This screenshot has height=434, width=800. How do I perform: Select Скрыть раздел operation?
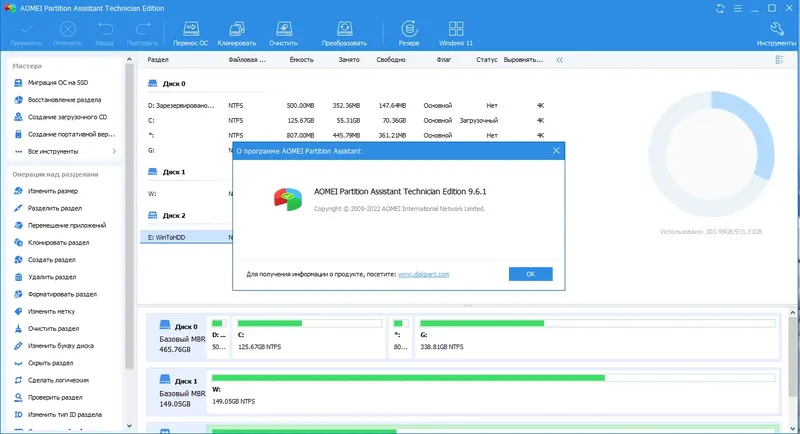[50, 363]
